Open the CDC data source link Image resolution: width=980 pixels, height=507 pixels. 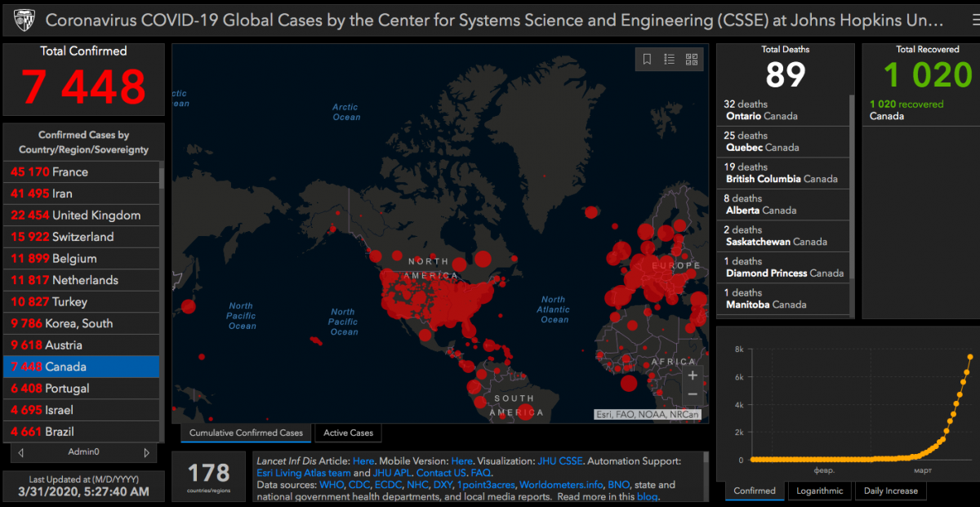(359, 485)
